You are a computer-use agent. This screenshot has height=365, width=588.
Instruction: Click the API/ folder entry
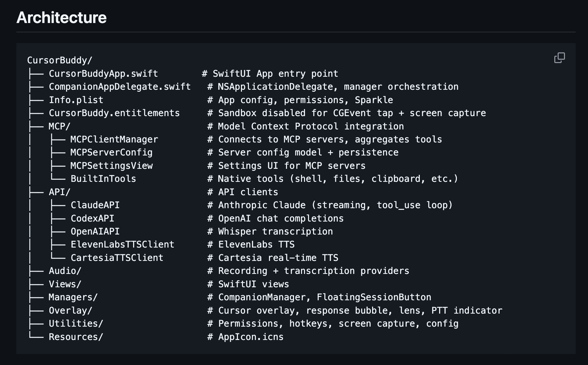tap(59, 192)
